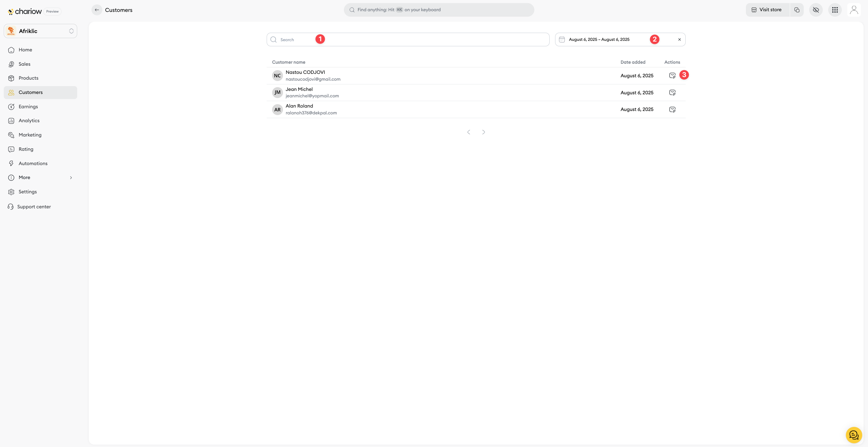Open the Support center link
868x447 pixels.
click(34, 207)
